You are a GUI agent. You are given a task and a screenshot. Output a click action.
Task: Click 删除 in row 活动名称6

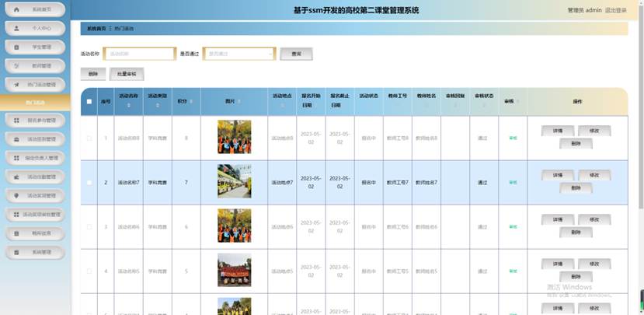pyautogui.click(x=576, y=233)
